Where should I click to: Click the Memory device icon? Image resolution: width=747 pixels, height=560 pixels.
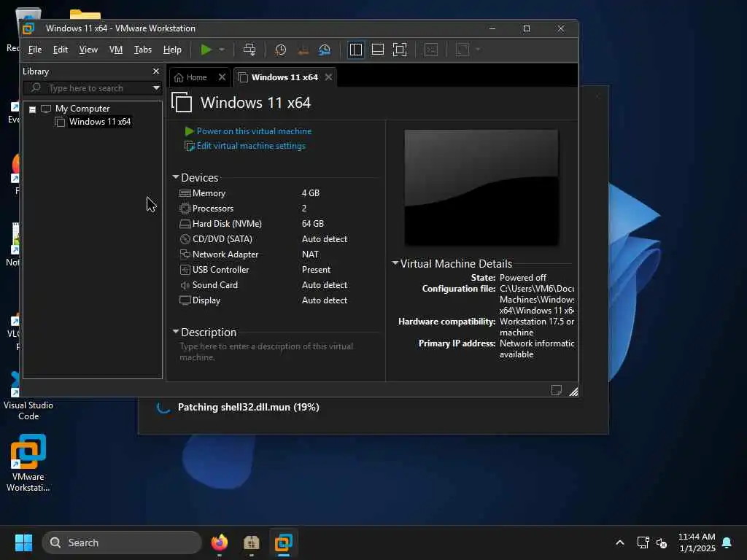[x=185, y=192]
